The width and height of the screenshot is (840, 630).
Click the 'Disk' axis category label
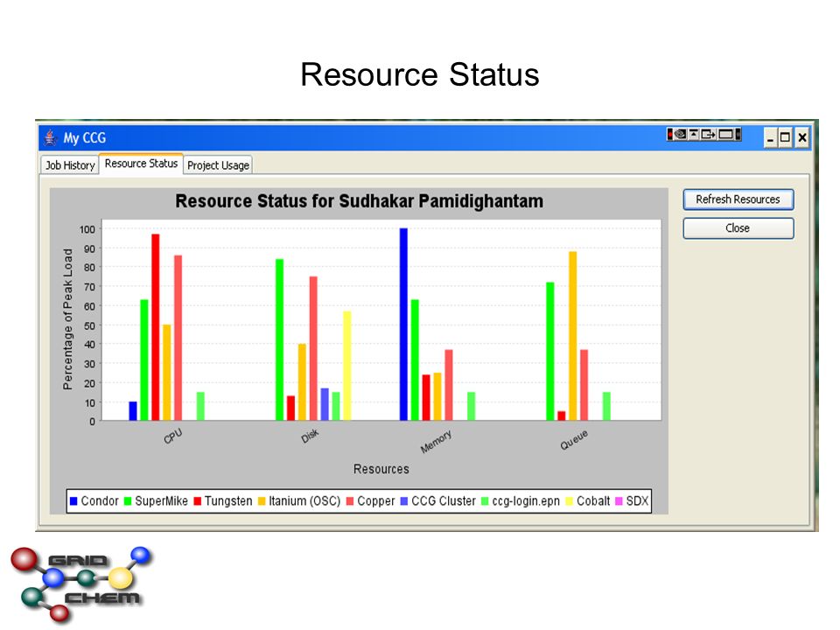point(310,436)
